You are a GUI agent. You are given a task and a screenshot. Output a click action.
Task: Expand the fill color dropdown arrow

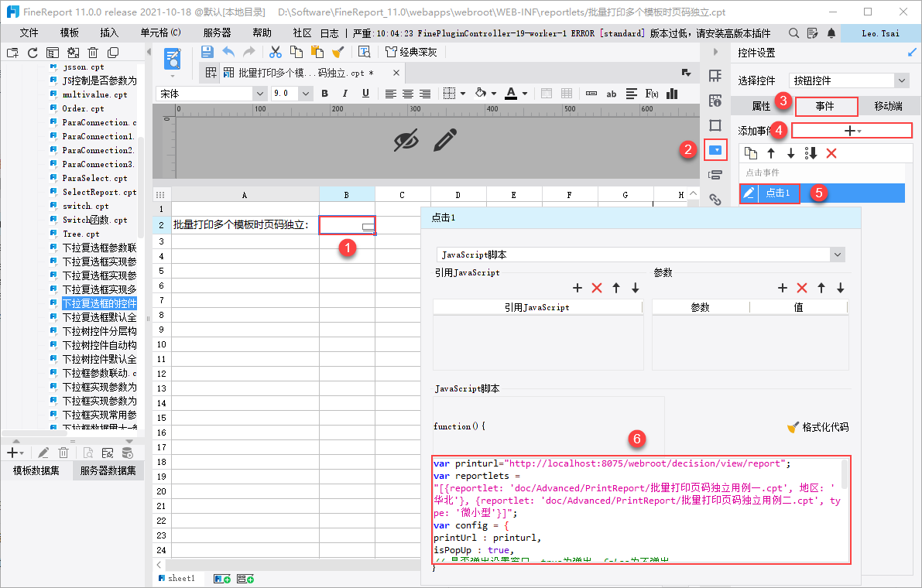coord(493,94)
